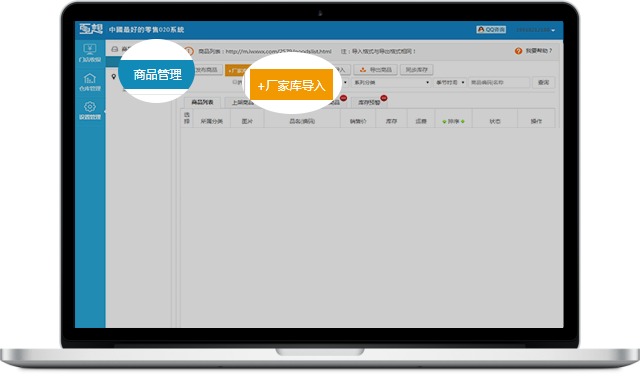Click the left green sort arrow in 排序 column
The width and height of the screenshot is (640, 374).
444,121
